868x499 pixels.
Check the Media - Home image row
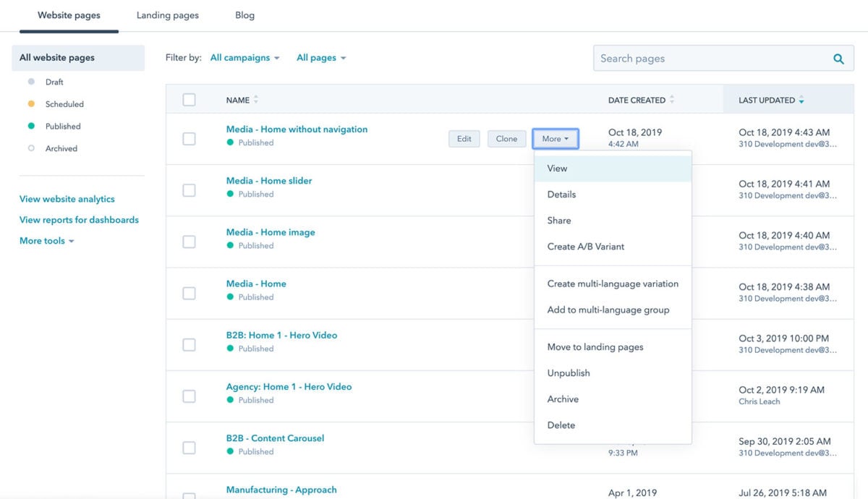click(189, 242)
